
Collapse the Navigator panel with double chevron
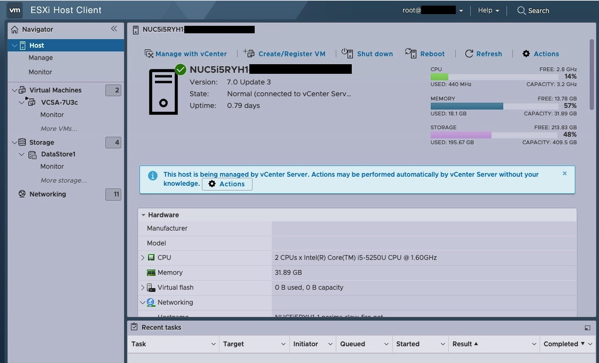coord(114,29)
